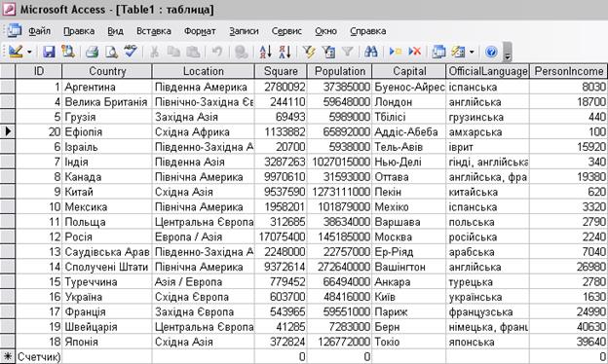Toggle the apply filter funnel icon
608x364 pixels.
pos(348,52)
